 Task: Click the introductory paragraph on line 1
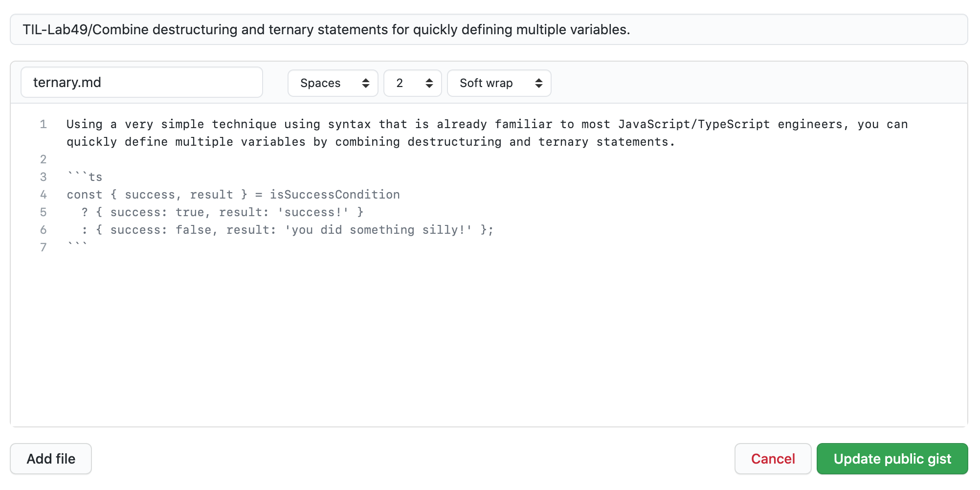[342, 124]
